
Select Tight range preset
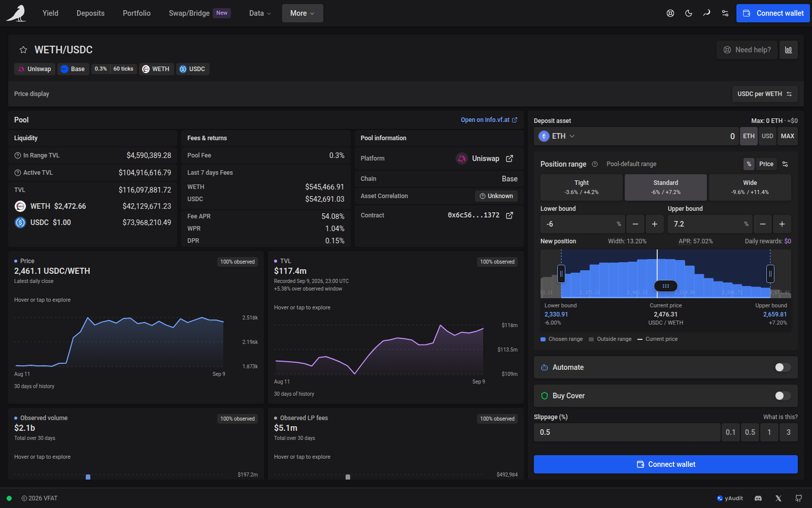pos(582,187)
